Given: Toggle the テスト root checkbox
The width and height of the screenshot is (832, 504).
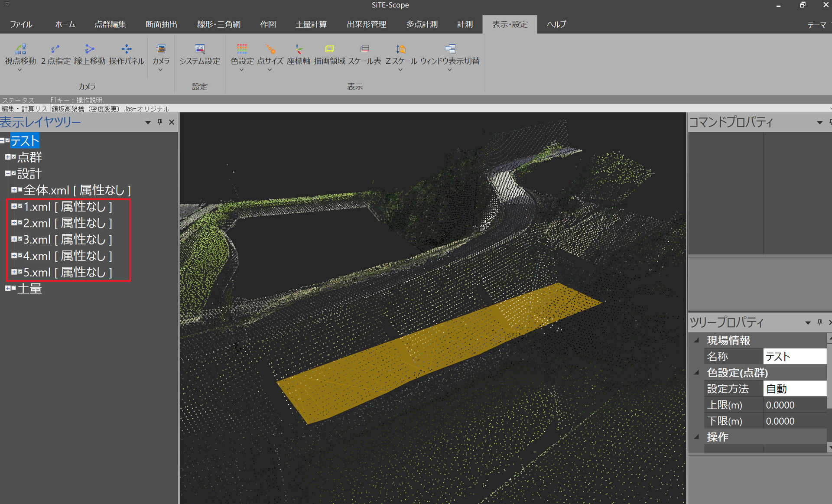Looking at the screenshot, I should tap(8, 140).
